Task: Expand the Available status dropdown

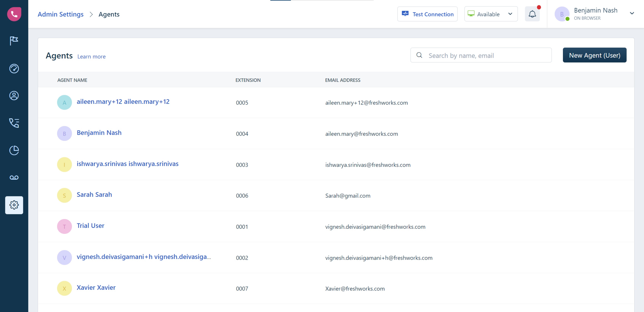Action: [491, 14]
